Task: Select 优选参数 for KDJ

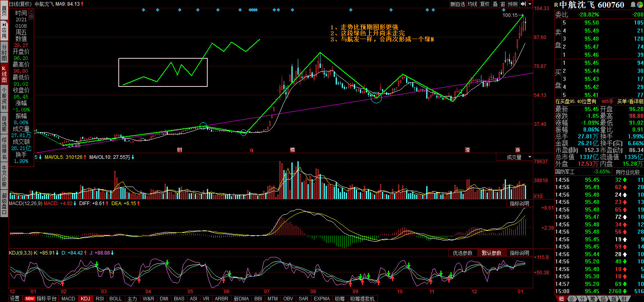Action: click(x=463, y=253)
